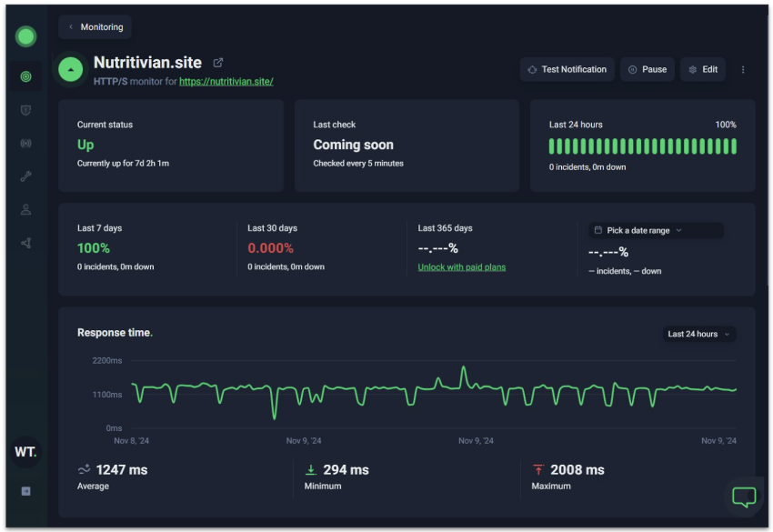Click the Last 365 days label

(x=446, y=228)
